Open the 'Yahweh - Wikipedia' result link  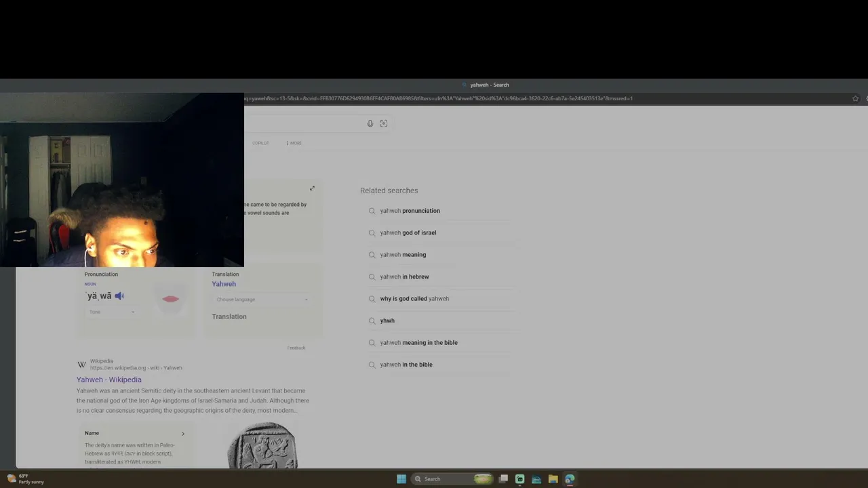tap(109, 380)
